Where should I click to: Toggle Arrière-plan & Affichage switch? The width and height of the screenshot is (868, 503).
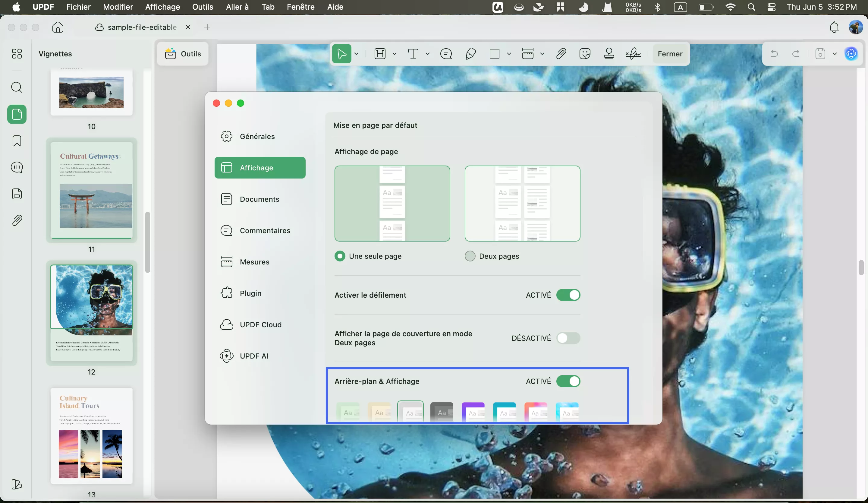(568, 381)
